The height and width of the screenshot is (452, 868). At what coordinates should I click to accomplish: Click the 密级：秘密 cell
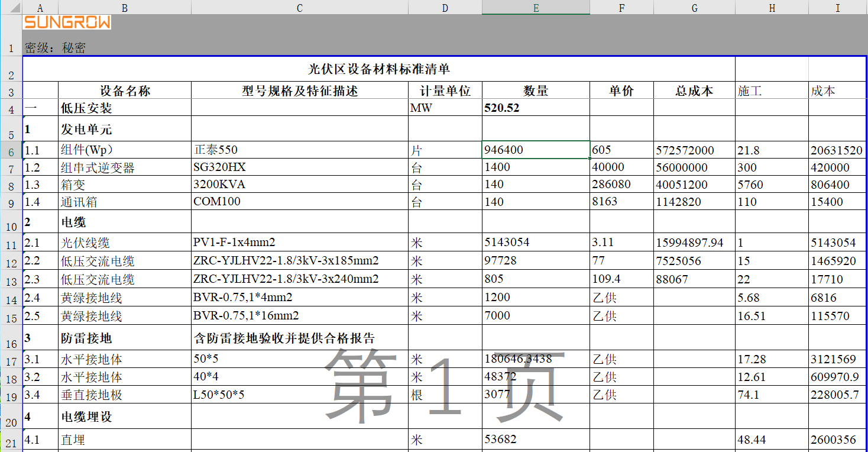tap(55, 48)
